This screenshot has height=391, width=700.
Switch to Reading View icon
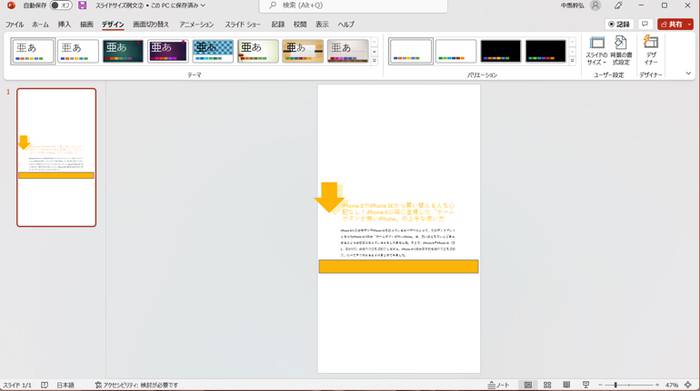[x=567, y=385]
